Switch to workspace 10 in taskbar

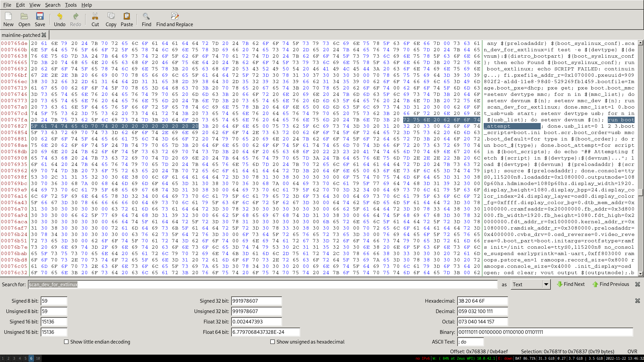pos(38,358)
